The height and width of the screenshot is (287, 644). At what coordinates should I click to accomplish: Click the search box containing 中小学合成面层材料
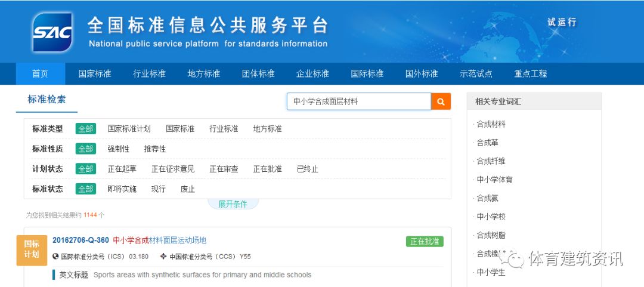point(359,101)
